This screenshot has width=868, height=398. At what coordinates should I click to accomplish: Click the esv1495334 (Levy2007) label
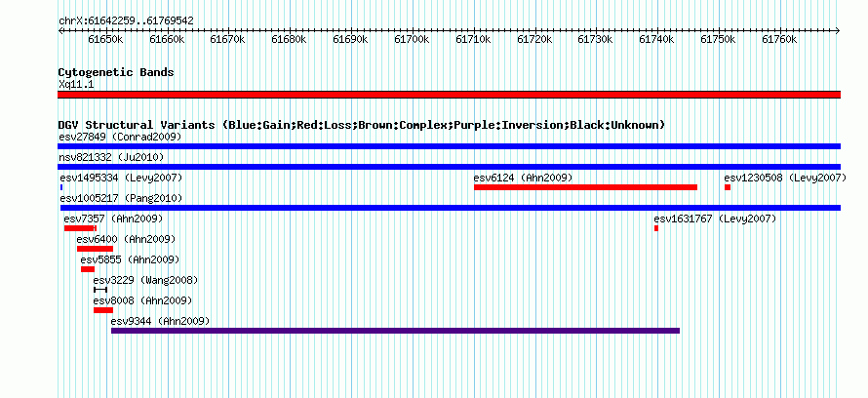pyautogui.click(x=121, y=178)
